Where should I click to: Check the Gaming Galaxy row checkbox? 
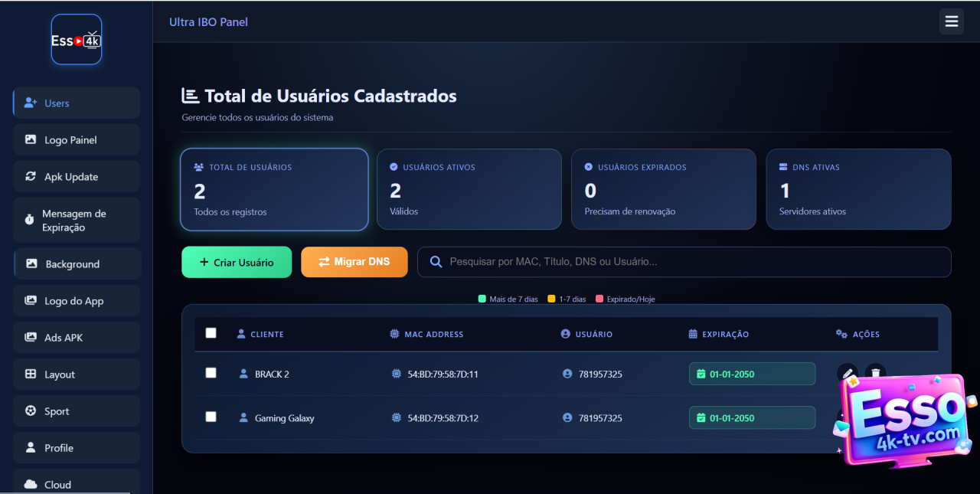211,417
